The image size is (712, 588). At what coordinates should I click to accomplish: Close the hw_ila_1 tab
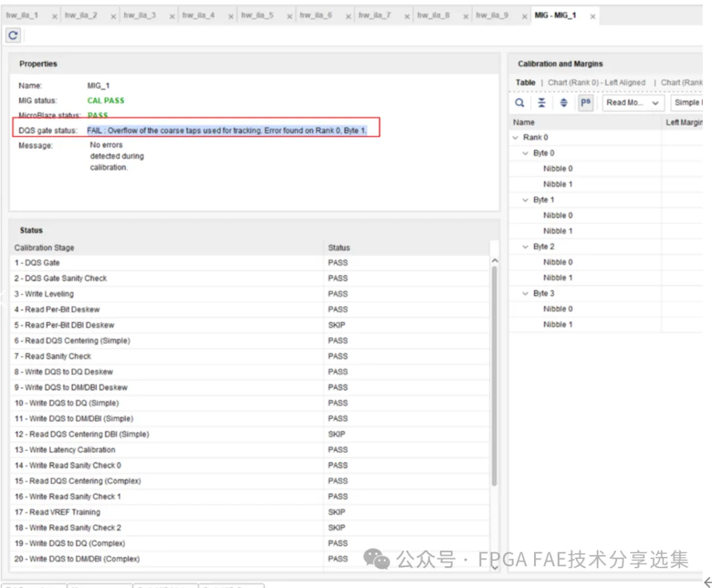coord(55,16)
